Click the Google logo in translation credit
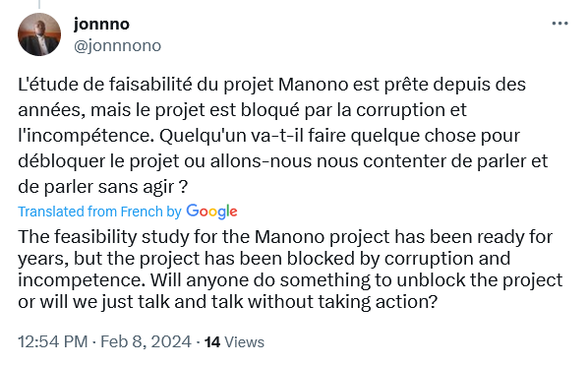Screen dimensions: 588x365 (x=211, y=212)
